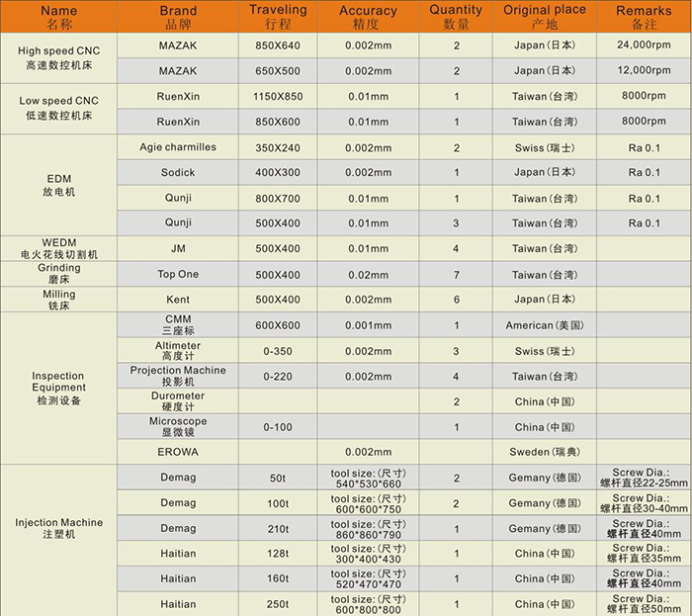The height and width of the screenshot is (616, 692).
Task: Select the Traveling column header
Action: coord(278,17)
